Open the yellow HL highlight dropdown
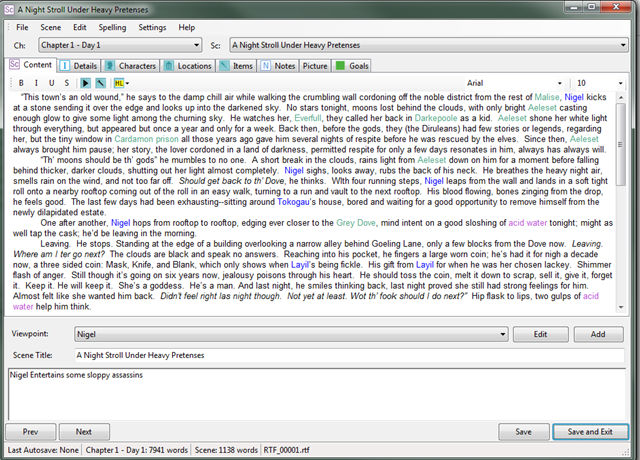Viewport: 640px width, 460px height. [121, 83]
